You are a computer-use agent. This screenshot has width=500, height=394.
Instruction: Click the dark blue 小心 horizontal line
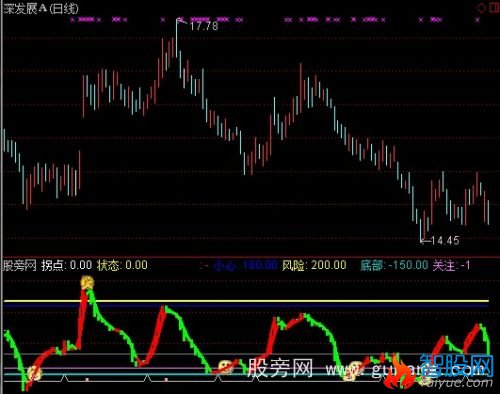pyautogui.click(x=246, y=305)
